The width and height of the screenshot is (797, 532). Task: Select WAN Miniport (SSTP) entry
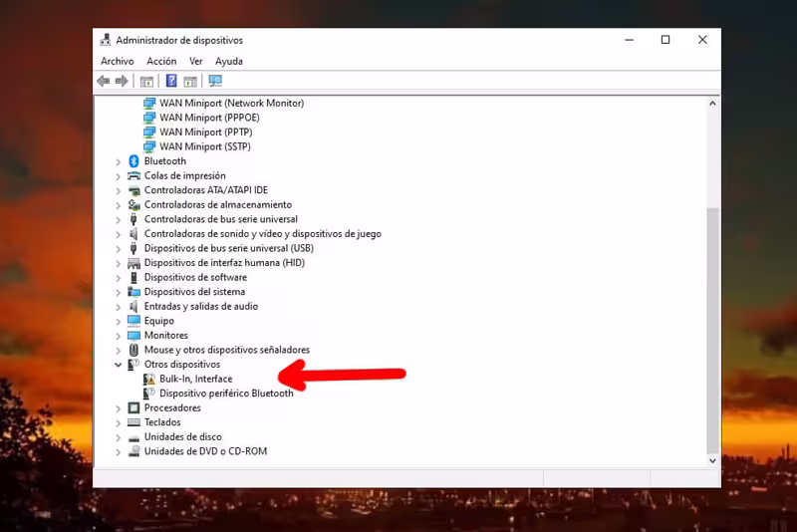point(205,146)
